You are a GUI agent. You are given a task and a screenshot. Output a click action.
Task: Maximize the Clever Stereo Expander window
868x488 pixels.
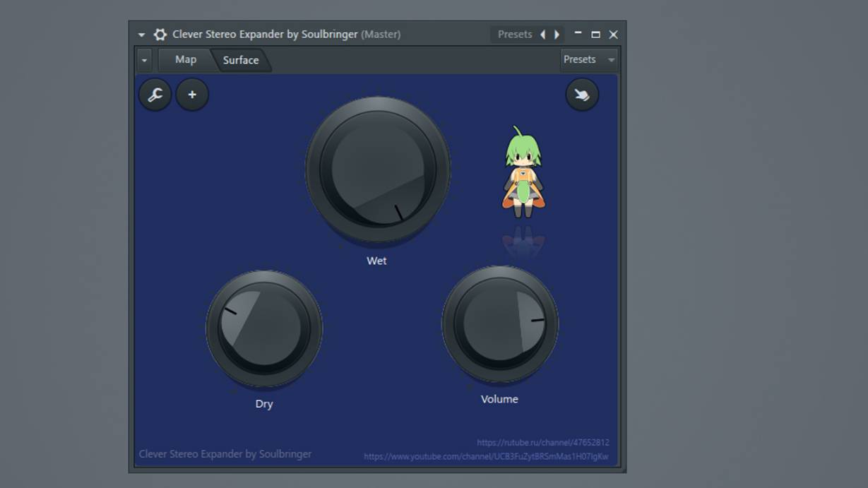(x=595, y=34)
